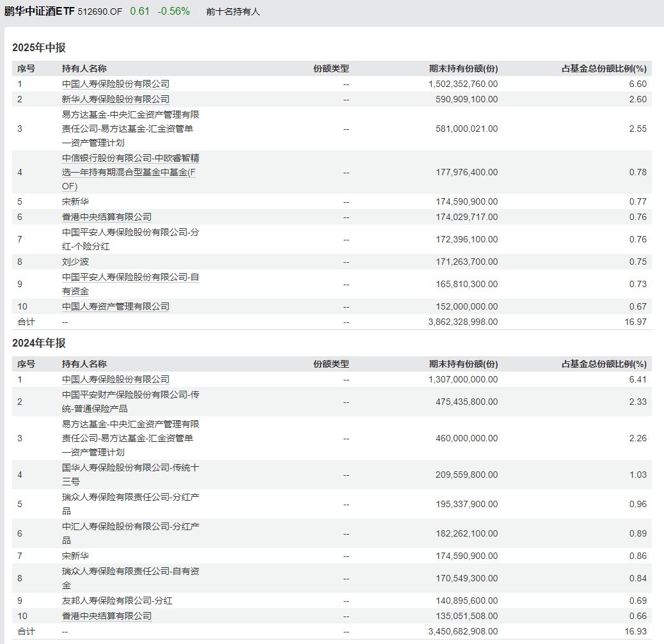
Task: Open 新华人寿保险股份有限公司 holder link
Action: [x=116, y=99]
